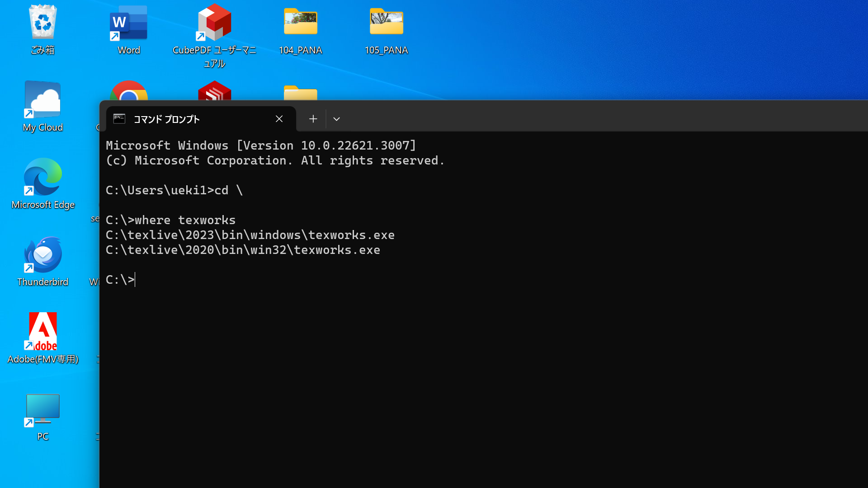Select the Adobe(FMV専用) desktop shortcut
The image size is (868, 488).
coord(43,338)
